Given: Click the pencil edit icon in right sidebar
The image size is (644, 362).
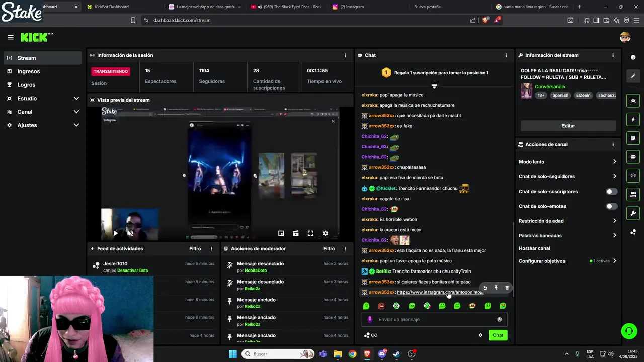Looking at the screenshot, I should click(x=633, y=76).
